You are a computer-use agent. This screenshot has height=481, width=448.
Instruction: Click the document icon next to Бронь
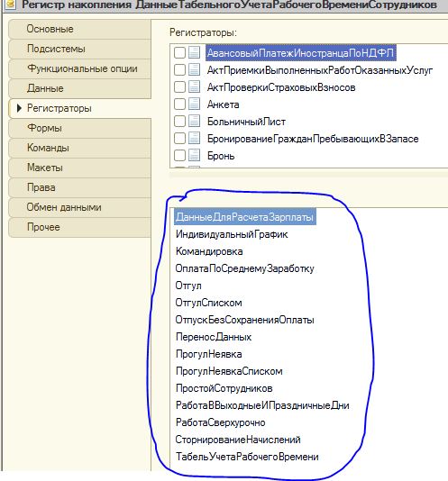[194, 156]
